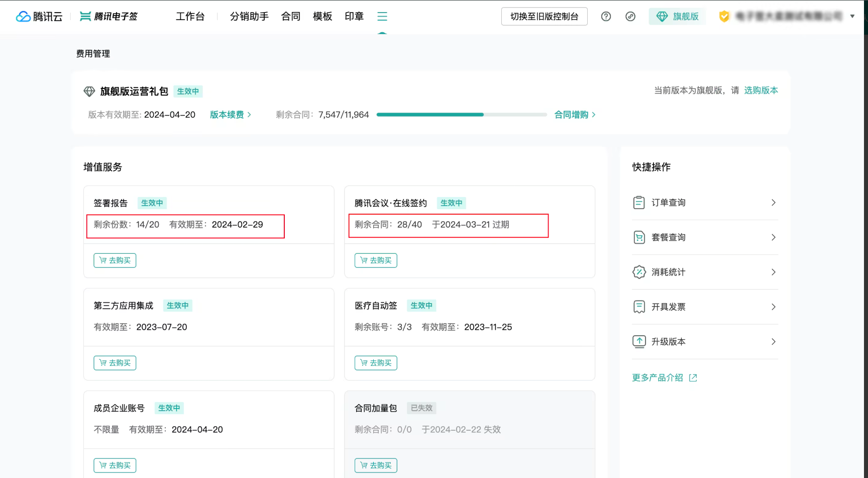
Task: Click the 费用管理 page title
Action: point(93,54)
